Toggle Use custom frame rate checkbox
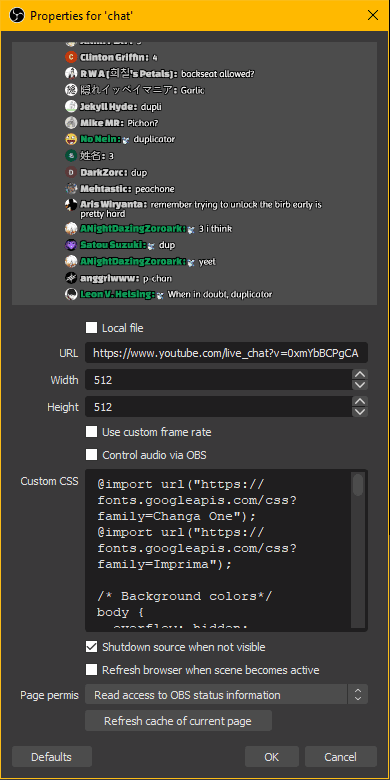The width and height of the screenshot is (390, 780). (92, 432)
